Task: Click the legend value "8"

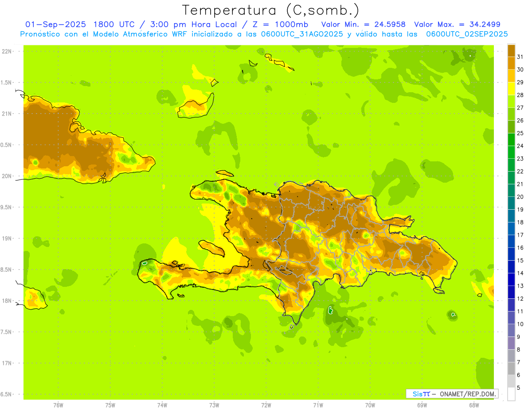Action: coord(519,350)
